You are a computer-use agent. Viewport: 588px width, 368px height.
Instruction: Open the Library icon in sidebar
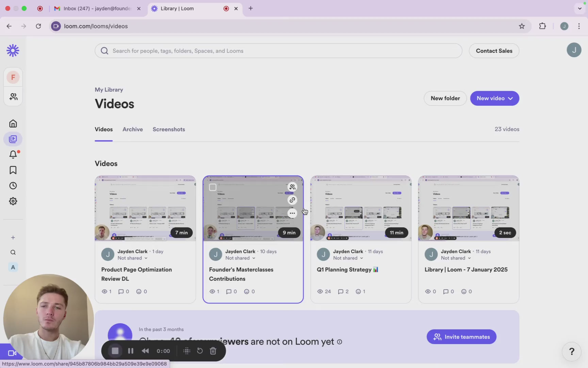click(x=13, y=139)
